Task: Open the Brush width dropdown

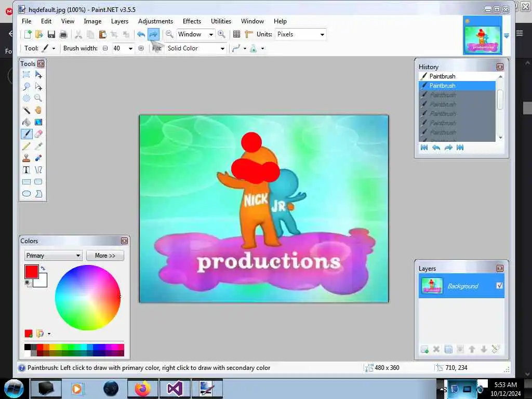Action: (x=130, y=48)
